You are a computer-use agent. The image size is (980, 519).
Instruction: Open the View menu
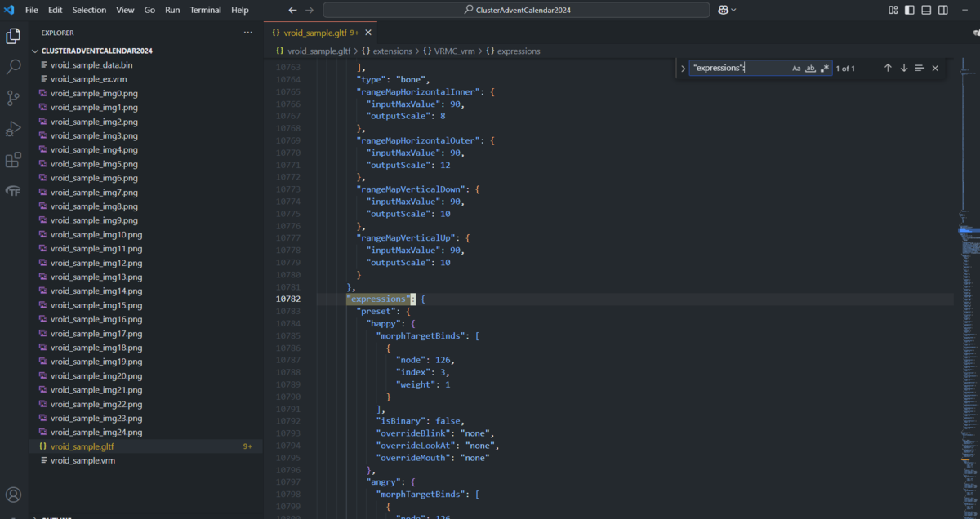pos(125,10)
